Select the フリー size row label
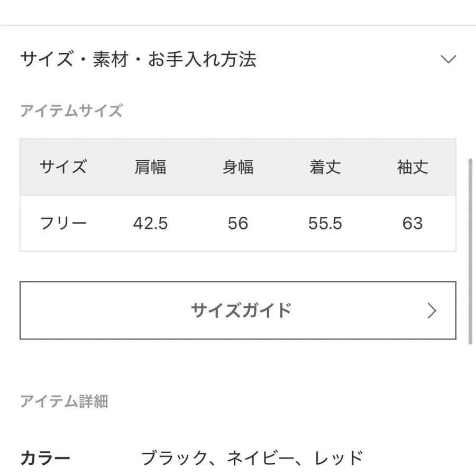The image size is (476, 476). 63,223
